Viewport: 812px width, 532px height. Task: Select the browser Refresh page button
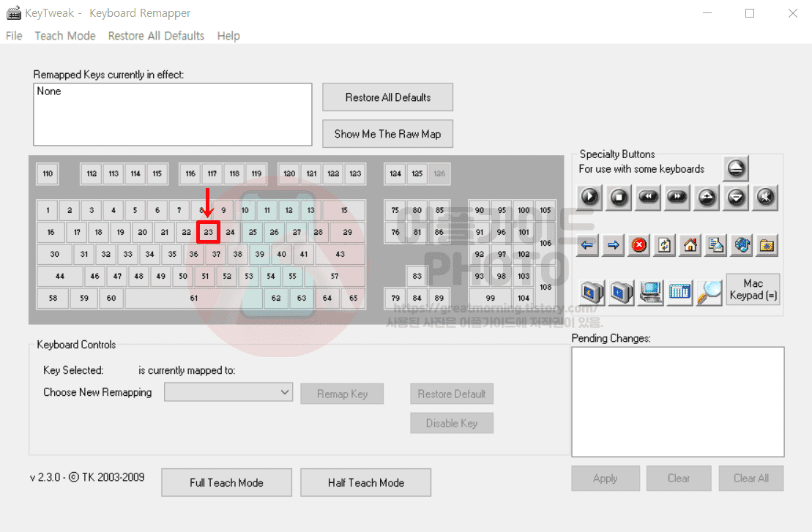coord(664,245)
